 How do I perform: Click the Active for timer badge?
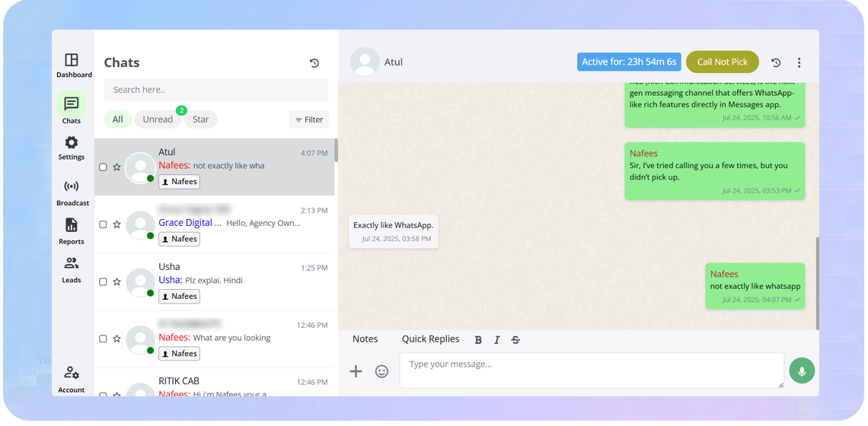(629, 62)
